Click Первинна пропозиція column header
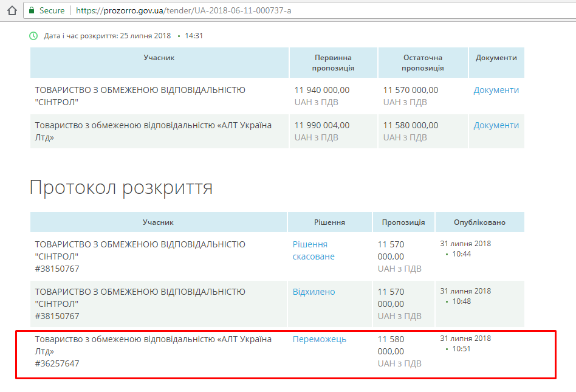576x392 pixels. coord(333,63)
